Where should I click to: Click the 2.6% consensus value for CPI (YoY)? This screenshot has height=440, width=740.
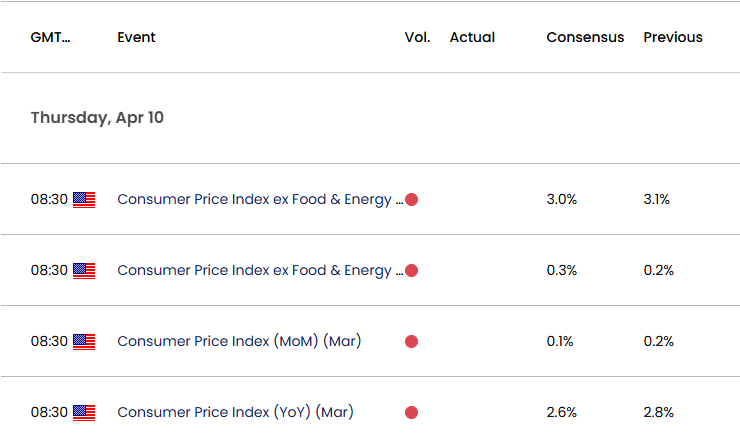[x=561, y=412]
